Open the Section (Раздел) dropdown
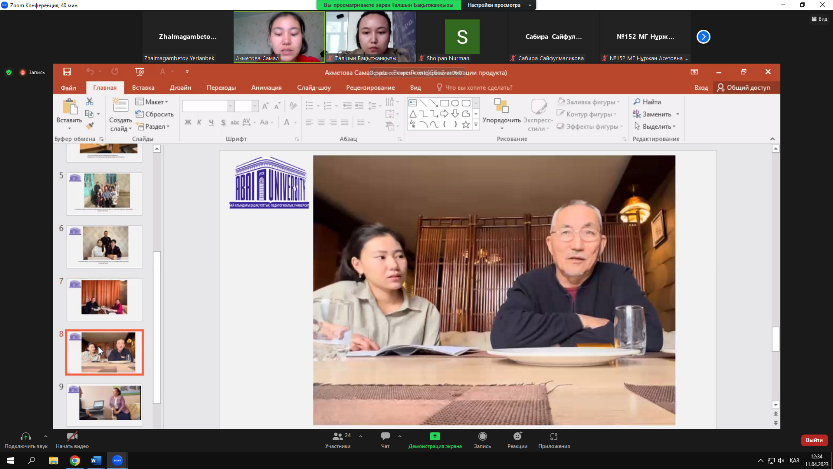Viewport: 833px width, 469px height. [x=156, y=127]
